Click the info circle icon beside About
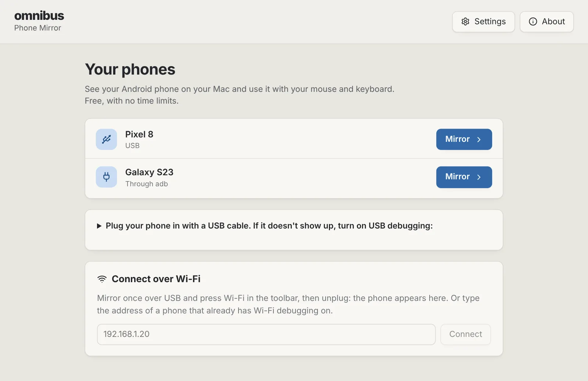This screenshot has width=588, height=381. (x=533, y=22)
